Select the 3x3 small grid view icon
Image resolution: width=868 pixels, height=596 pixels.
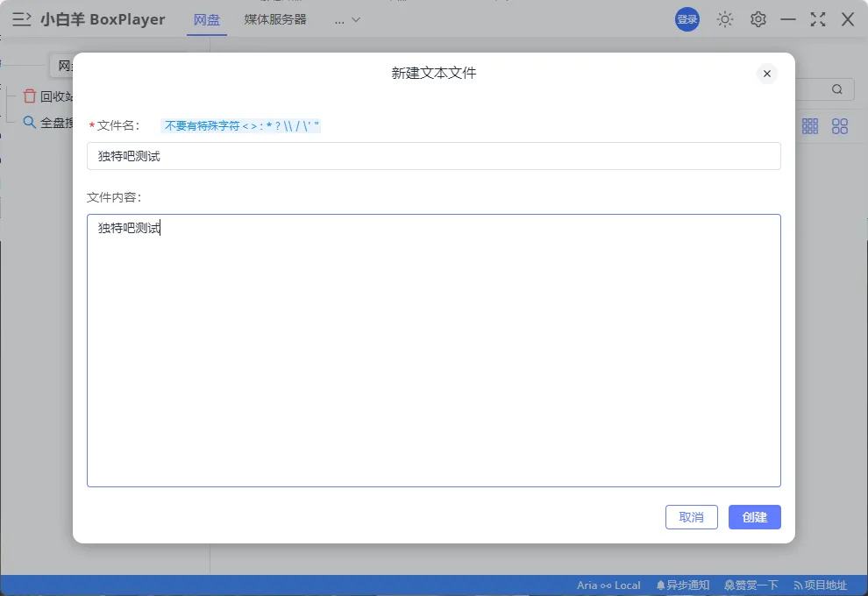coord(809,125)
